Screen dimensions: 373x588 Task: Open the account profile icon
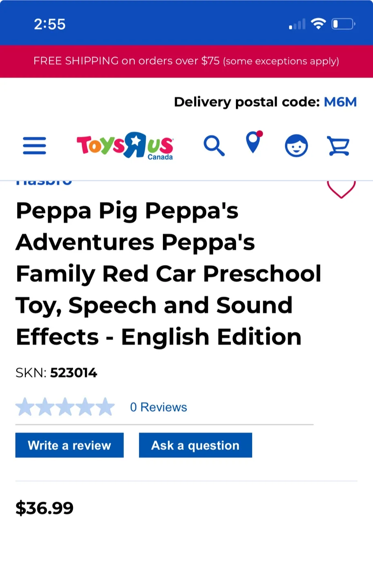296,145
